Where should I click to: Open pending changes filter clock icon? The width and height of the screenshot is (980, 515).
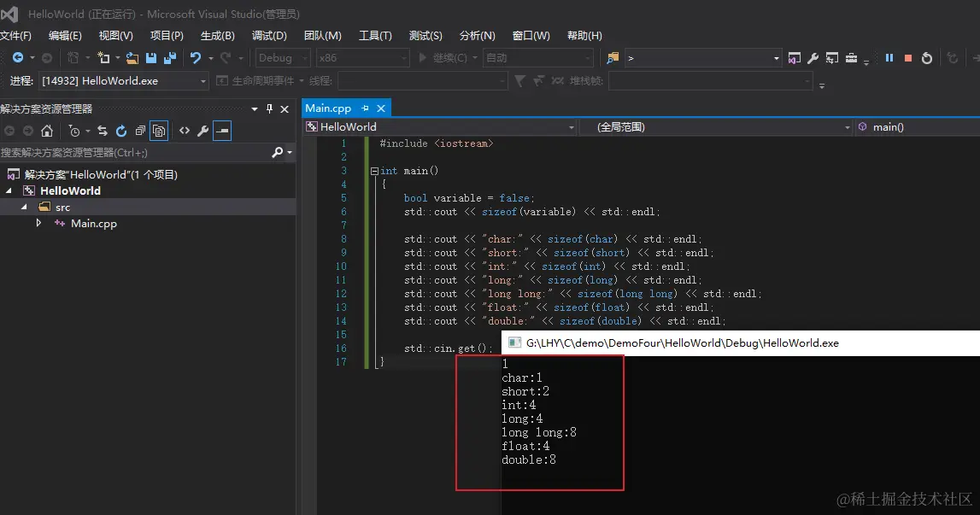[x=74, y=131]
